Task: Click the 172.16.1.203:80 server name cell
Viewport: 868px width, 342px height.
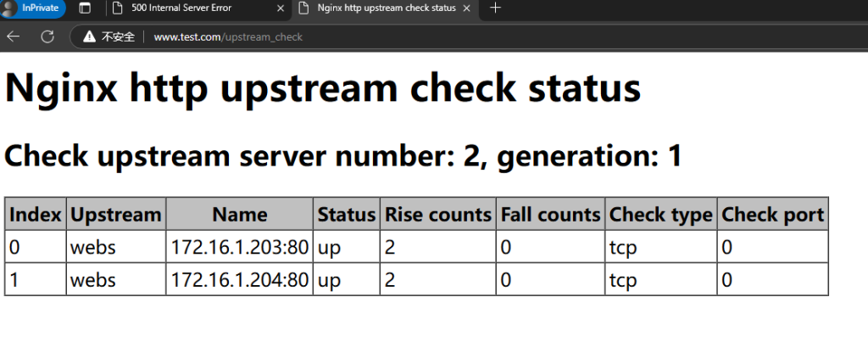Action: pyautogui.click(x=239, y=247)
